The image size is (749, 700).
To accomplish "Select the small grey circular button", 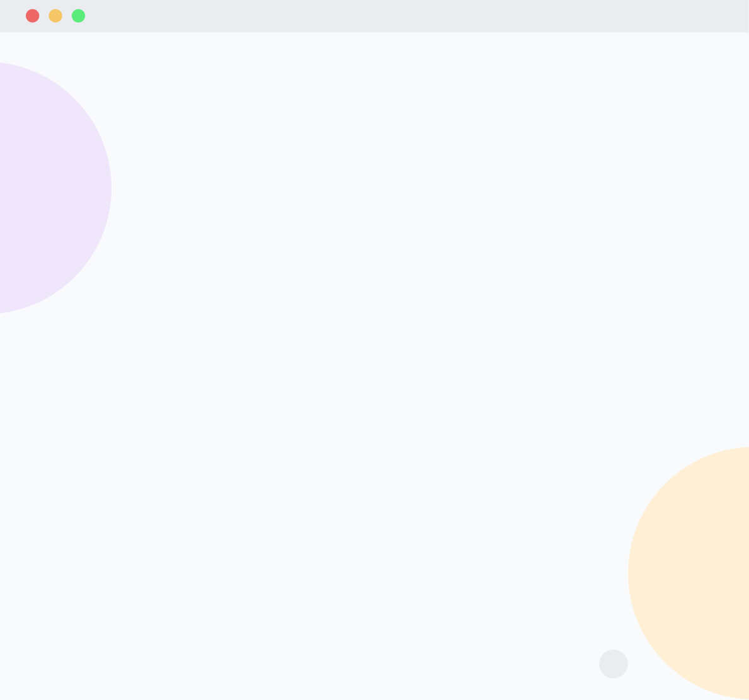I will pos(613,663).
